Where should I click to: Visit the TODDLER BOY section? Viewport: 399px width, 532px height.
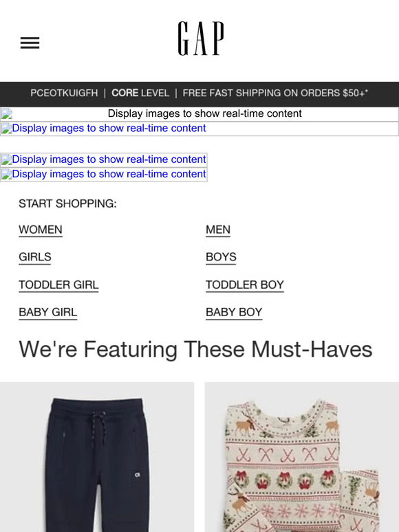245,285
